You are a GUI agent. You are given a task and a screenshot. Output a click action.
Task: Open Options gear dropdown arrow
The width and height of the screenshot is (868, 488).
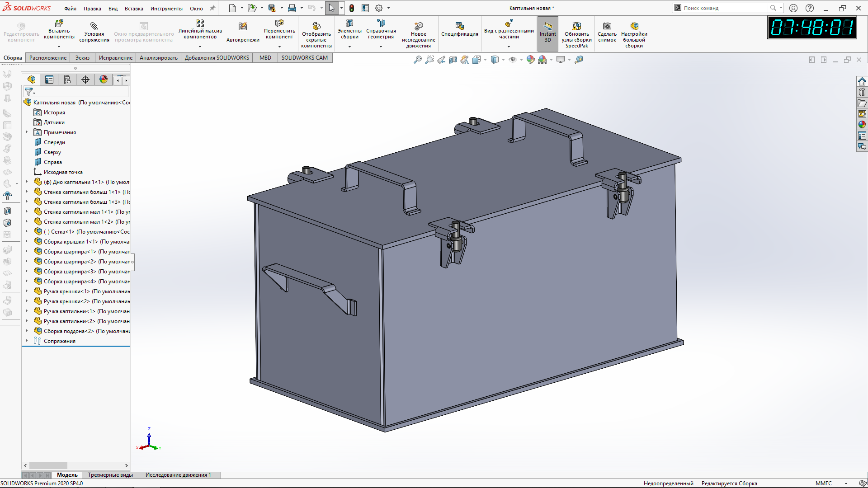point(388,8)
